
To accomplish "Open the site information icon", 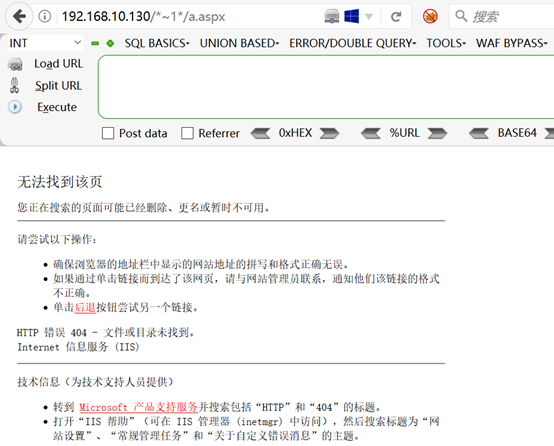I will coord(45,16).
